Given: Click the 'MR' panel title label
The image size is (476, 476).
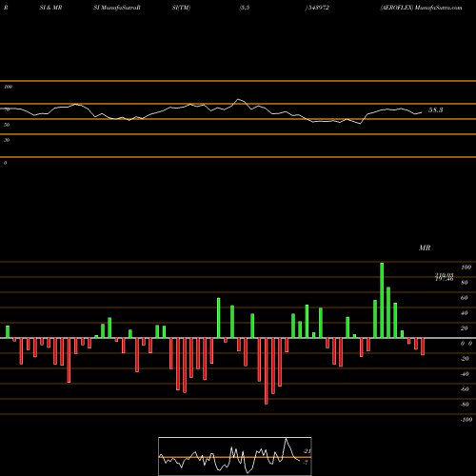Looking at the screenshot, I should [x=425, y=248].
